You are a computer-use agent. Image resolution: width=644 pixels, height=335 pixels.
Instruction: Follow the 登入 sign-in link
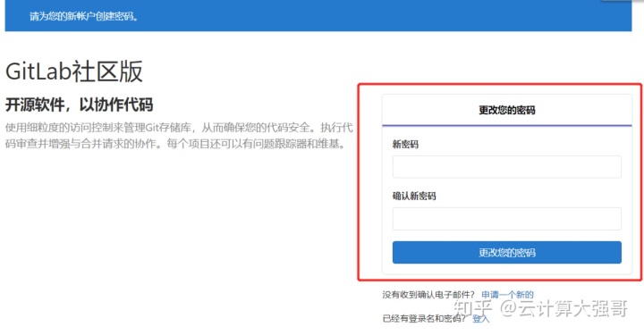pyautogui.click(x=481, y=319)
